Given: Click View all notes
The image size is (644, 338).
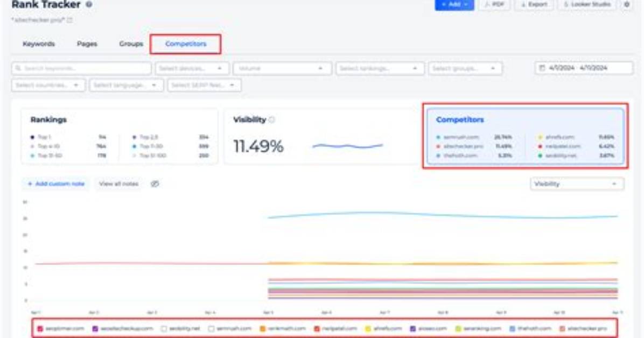Looking at the screenshot, I should (118, 184).
